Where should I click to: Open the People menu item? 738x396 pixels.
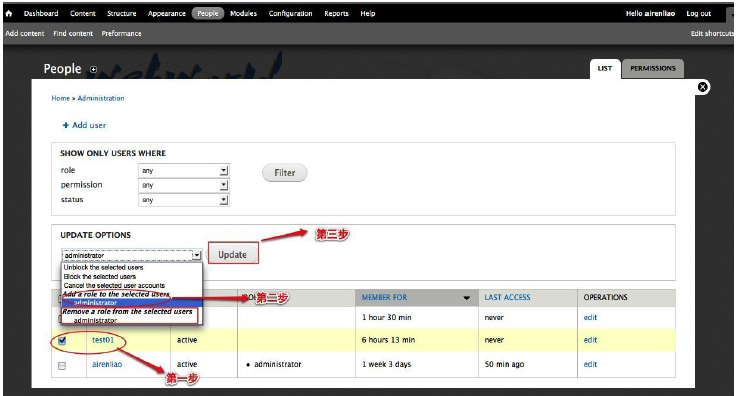(208, 14)
